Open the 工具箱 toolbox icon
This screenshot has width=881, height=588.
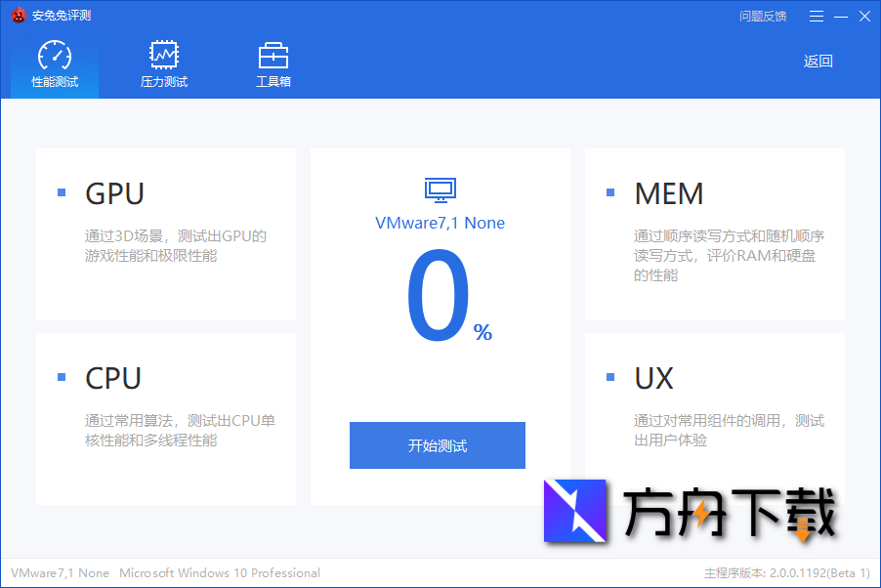click(273, 53)
